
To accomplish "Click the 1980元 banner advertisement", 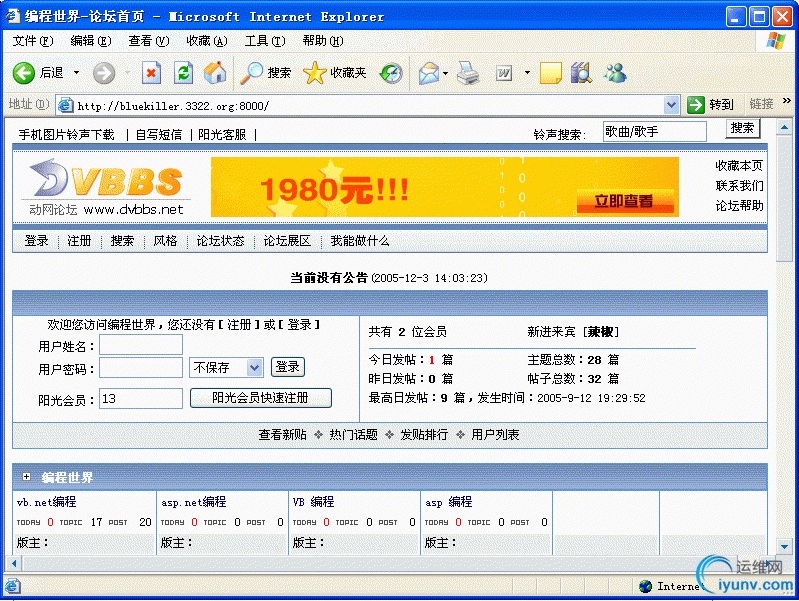I will (445, 187).
